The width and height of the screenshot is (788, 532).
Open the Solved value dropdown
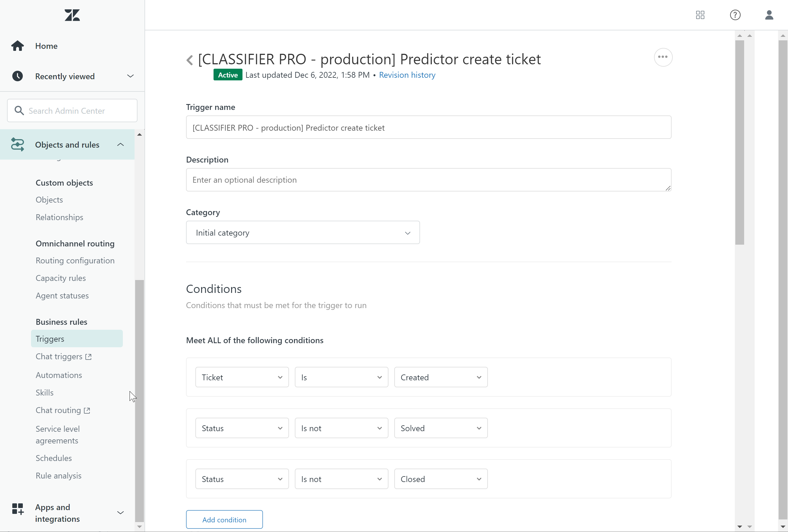point(441,428)
